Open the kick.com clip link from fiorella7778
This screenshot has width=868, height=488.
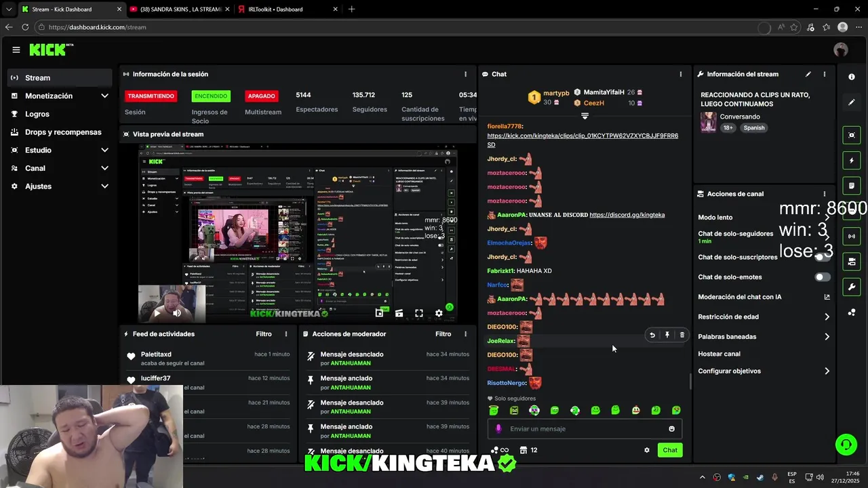pyautogui.click(x=583, y=140)
